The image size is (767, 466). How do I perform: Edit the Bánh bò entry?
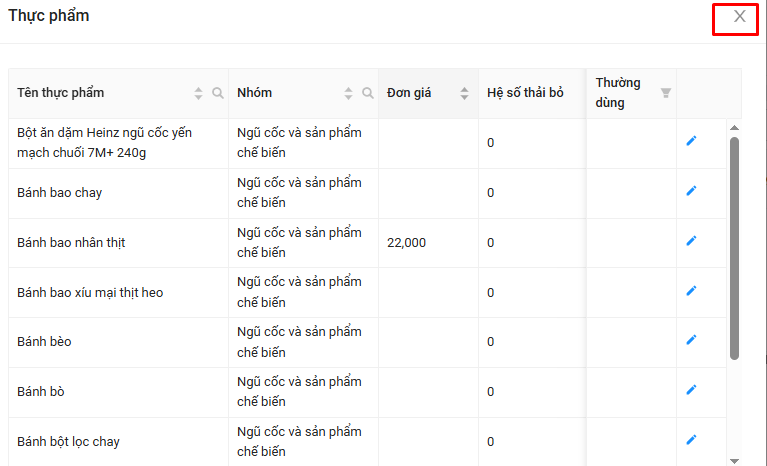[x=691, y=390]
